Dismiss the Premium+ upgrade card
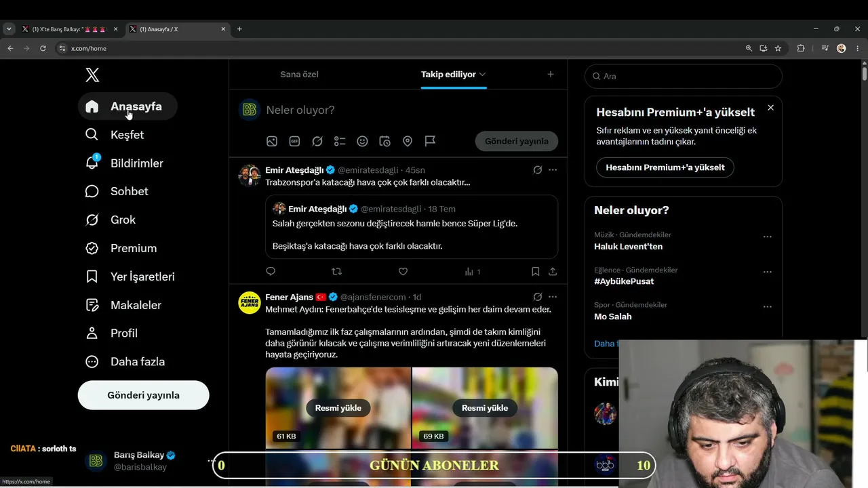This screenshot has height=488, width=868. (x=770, y=108)
